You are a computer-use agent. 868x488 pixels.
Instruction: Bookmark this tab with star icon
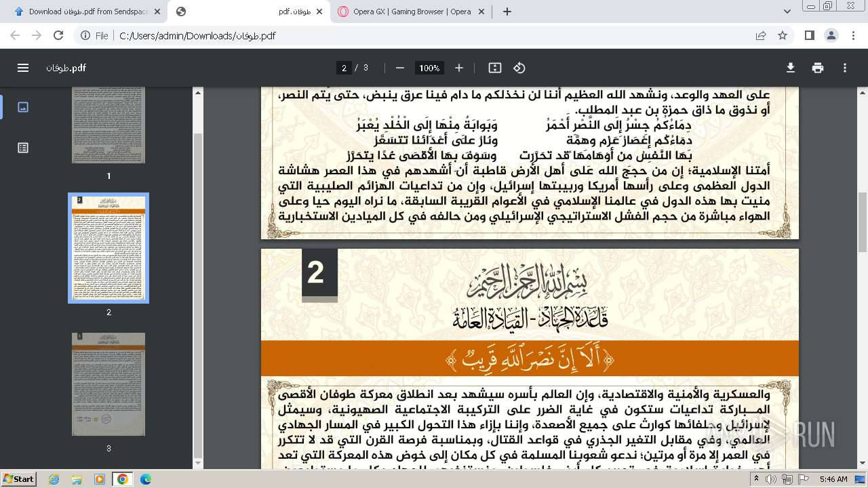pos(783,36)
